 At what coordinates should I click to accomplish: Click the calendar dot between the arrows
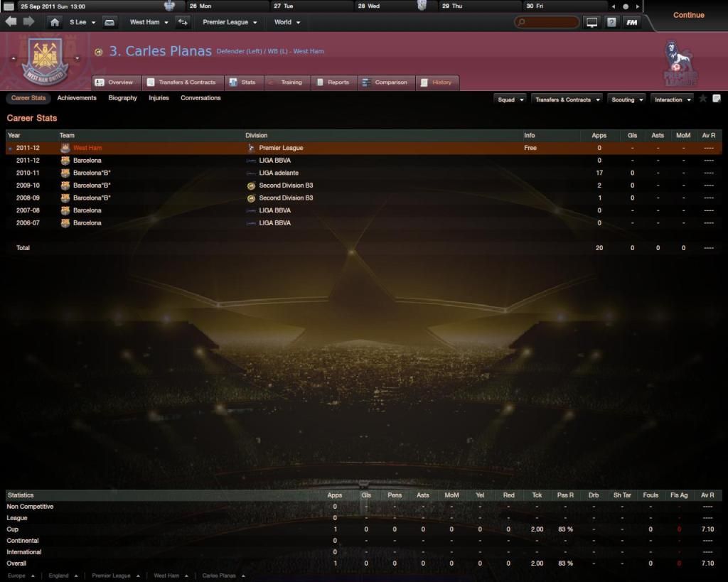click(x=626, y=6)
